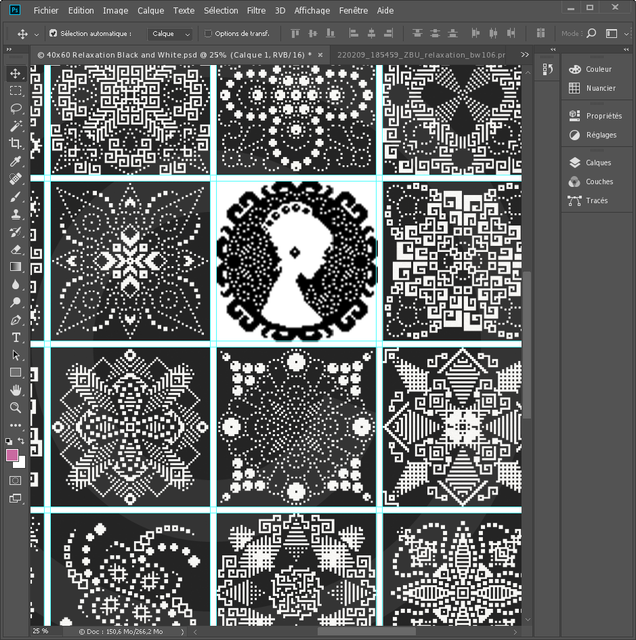Click the woman silhouette tile on canvas
Viewport: 636px width, 640px height.
pyautogui.click(x=296, y=261)
